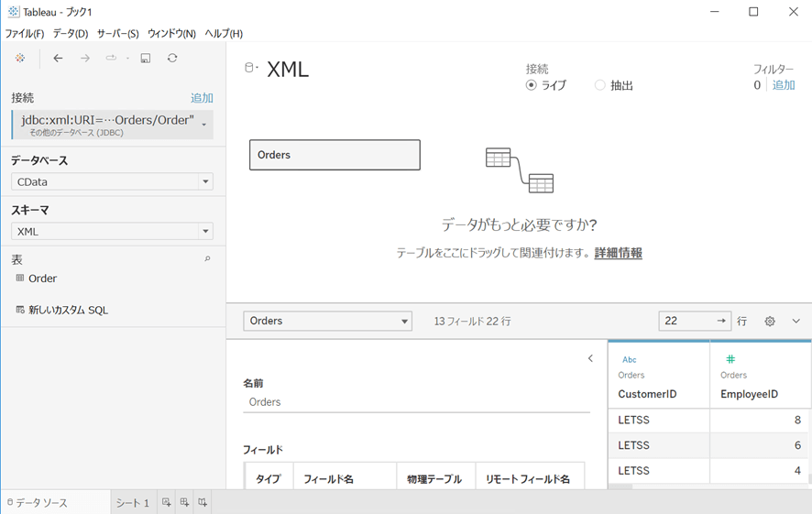The image size is (812, 514).
Task: Click the row count arrow in the 22 field
Action: [x=721, y=321]
